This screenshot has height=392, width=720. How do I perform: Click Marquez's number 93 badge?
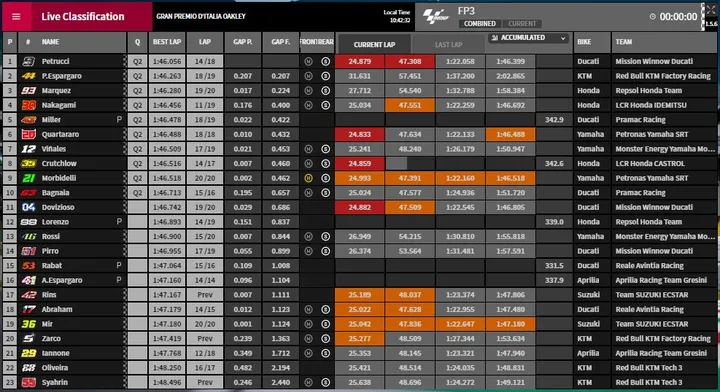(28, 90)
